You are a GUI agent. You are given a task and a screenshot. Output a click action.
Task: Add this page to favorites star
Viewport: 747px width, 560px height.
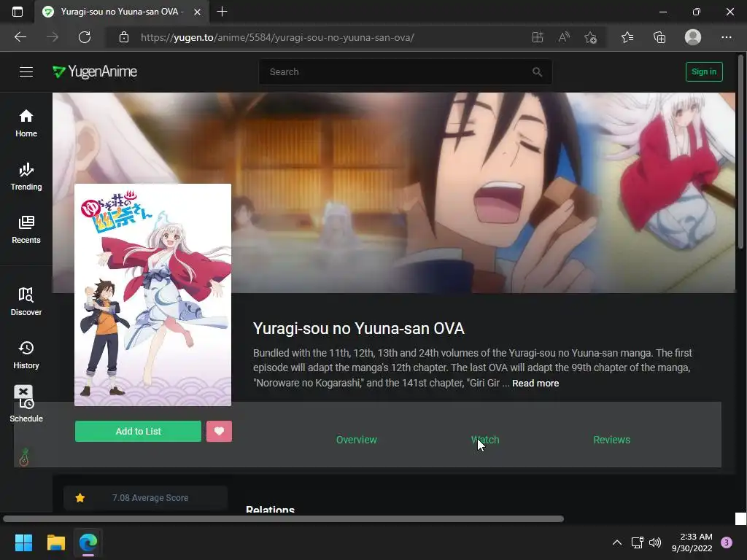coord(591,37)
